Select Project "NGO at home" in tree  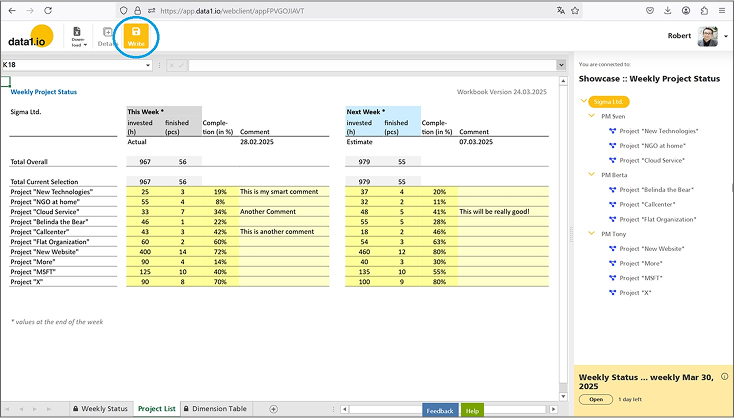click(x=653, y=146)
